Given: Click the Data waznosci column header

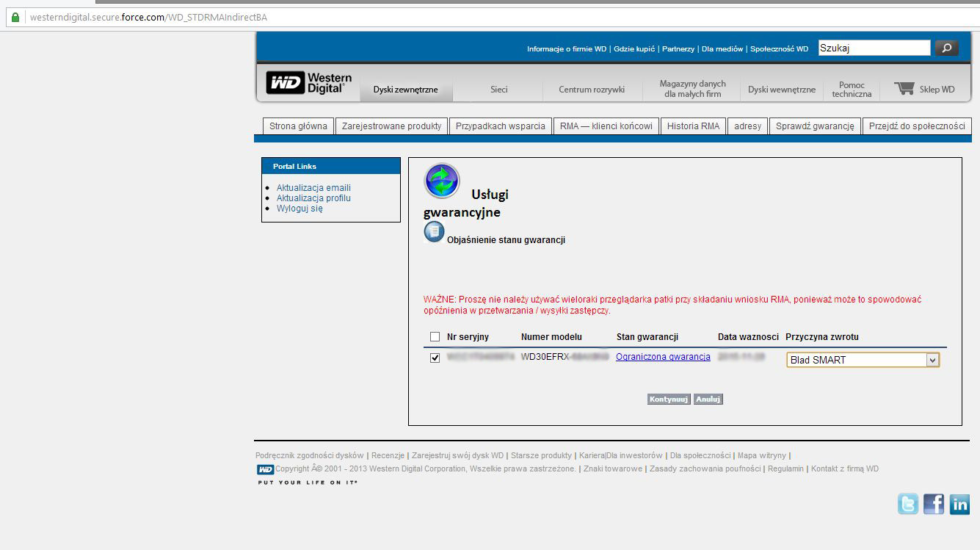Looking at the screenshot, I should (x=748, y=337).
